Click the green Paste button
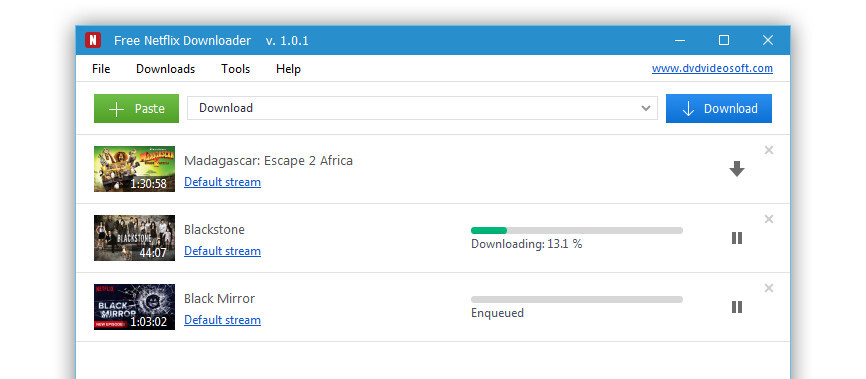Image resolution: width=866 pixels, height=379 pixels. tap(136, 108)
